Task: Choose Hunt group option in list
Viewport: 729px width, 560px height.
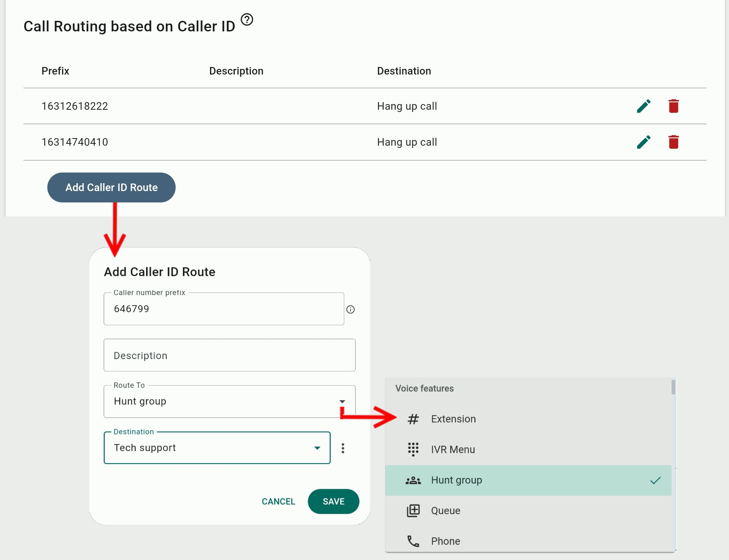Action: [x=456, y=480]
